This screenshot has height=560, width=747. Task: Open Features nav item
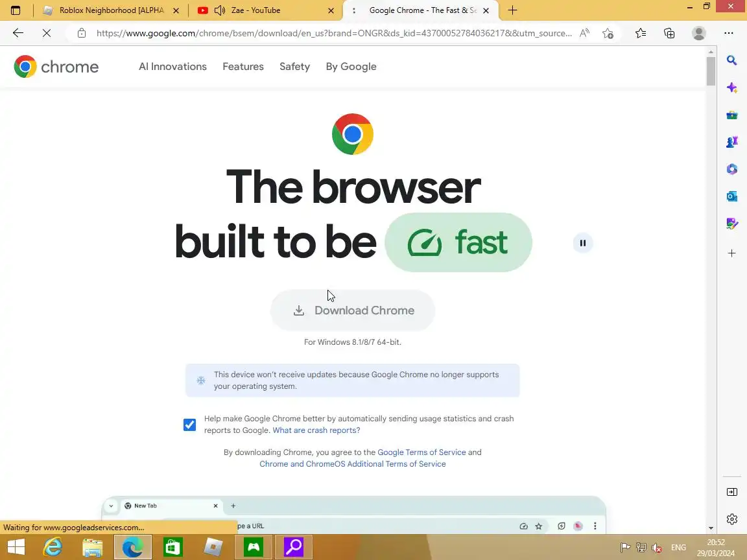point(243,67)
